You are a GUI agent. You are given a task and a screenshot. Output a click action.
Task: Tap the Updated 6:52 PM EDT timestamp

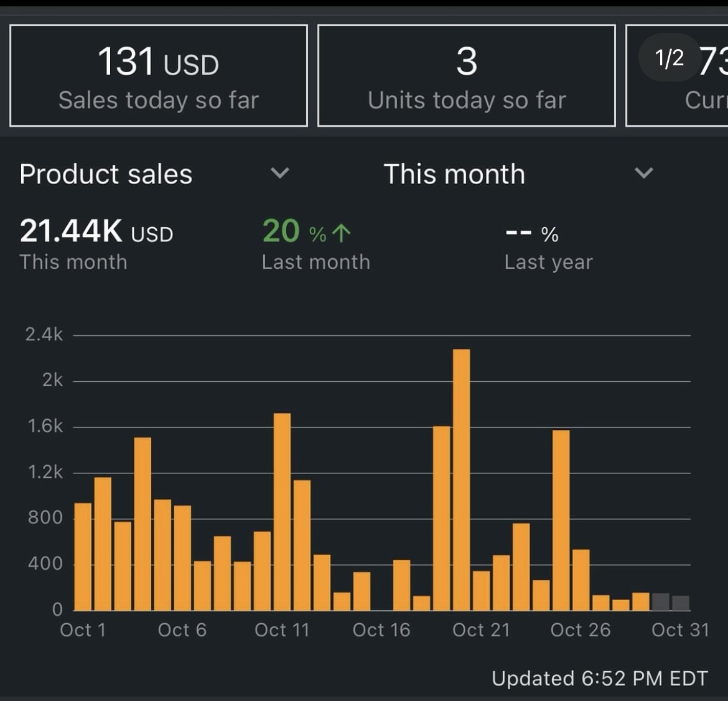pos(599,678)
